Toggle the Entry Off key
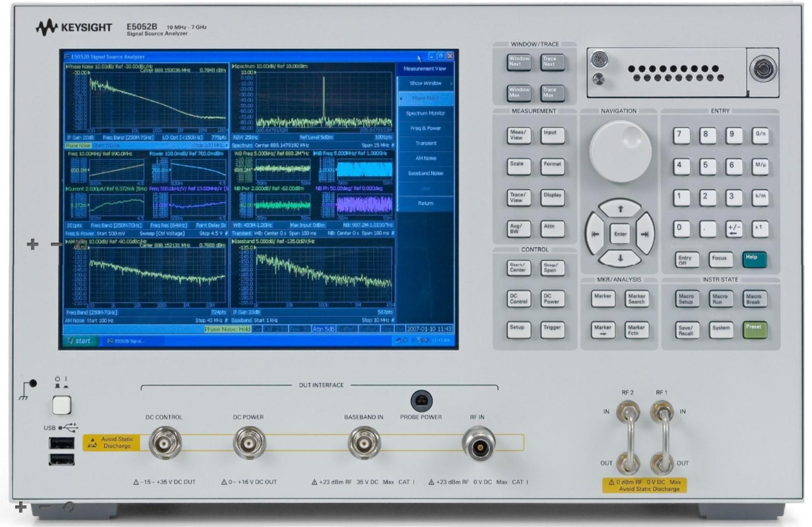The height and width of the screenshot is (527, 812). click(x=687, y=260)
